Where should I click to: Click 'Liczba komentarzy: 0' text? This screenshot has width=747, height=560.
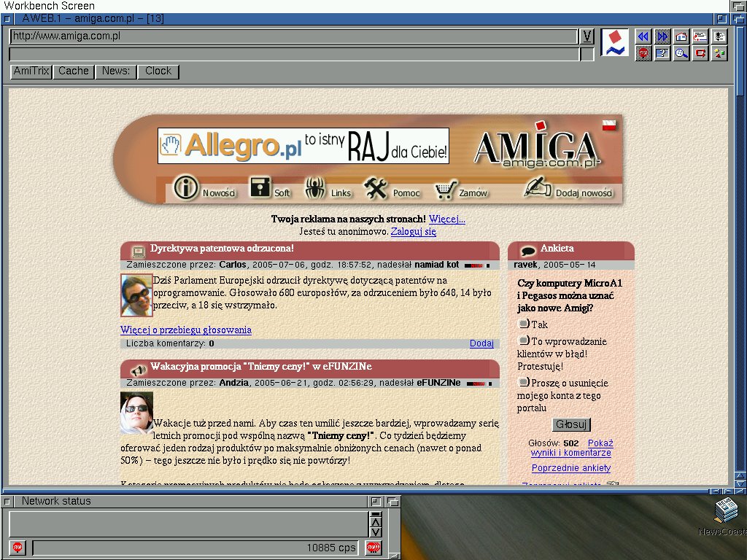click(170, 343)
